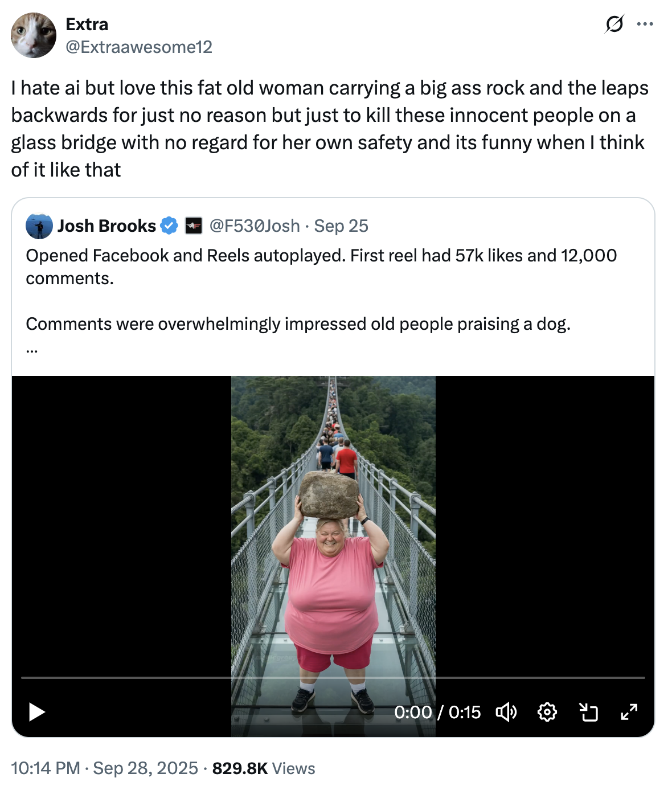Image resolution: width=672 pixels, height=794 pixels.
Task: Open the @Extraawesome12 handle link
Action: 139,47
